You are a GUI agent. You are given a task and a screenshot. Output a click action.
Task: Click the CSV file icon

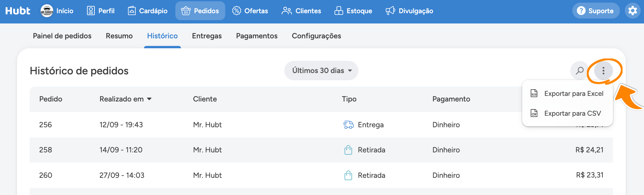[x=534, y=113]
